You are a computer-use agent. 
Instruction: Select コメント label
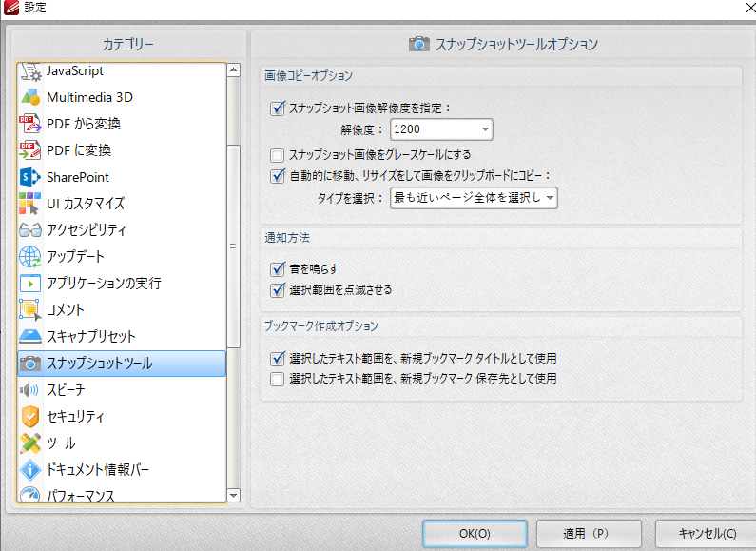pos(65,309)
